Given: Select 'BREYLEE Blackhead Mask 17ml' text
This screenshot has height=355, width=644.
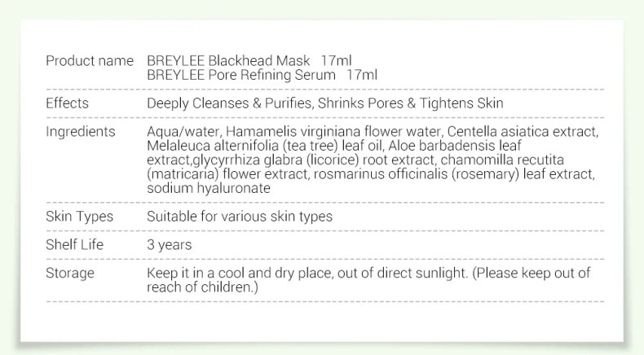Looking at the screenshot, I should (249, 61).
